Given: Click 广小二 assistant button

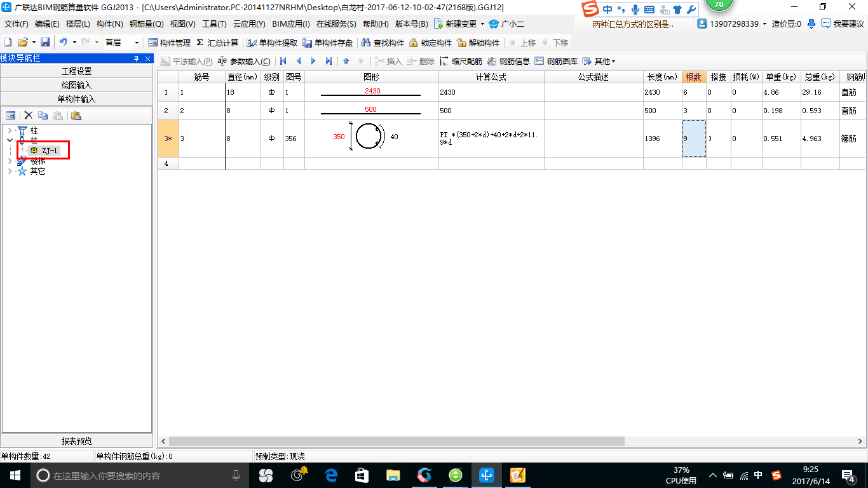Looking at the screenshot, I should (x=508, y=24).
